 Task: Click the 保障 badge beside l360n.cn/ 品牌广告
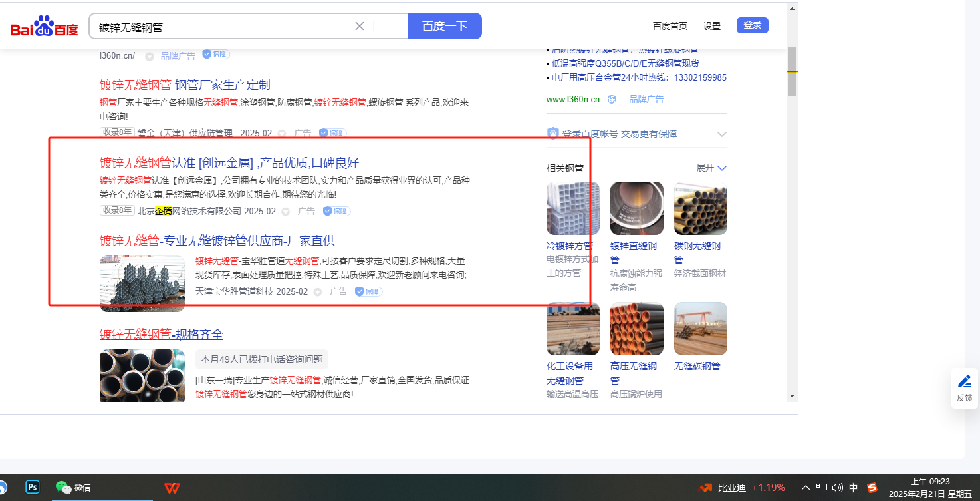[216, 55]
